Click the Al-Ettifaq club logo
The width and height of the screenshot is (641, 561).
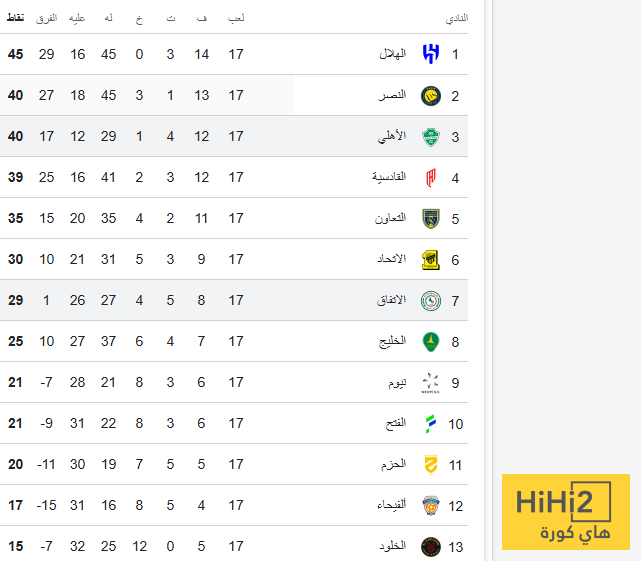(430, 300)
